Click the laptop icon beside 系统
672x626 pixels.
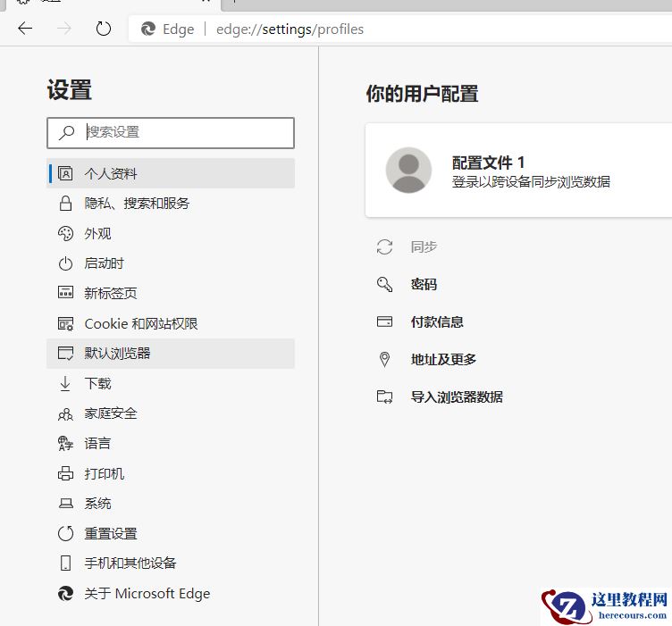(x=65, y=504)
